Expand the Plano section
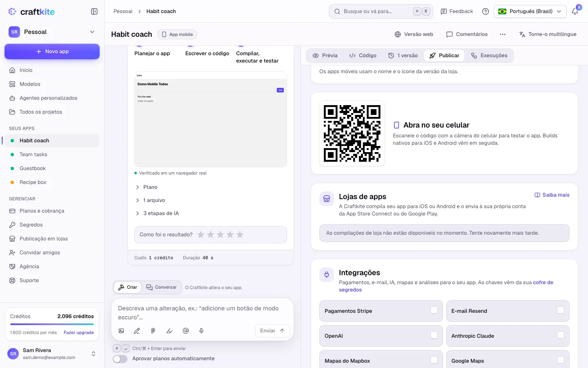588x368 pixels. [146, 187]
